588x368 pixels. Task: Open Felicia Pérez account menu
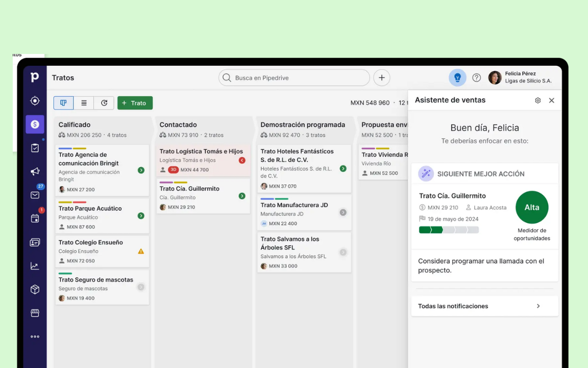coord(520,78)
